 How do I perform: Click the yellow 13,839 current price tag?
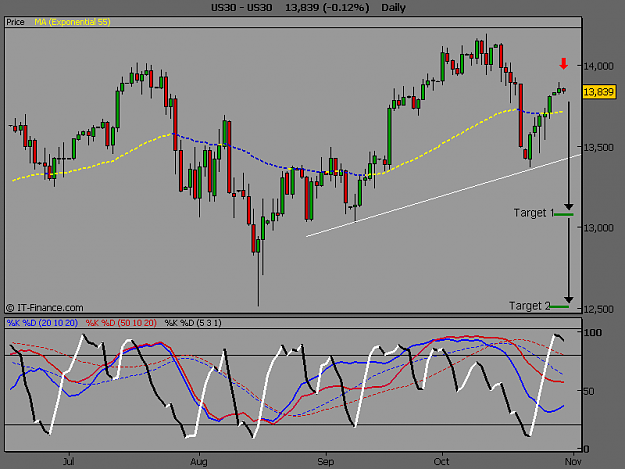click(599, 92)
